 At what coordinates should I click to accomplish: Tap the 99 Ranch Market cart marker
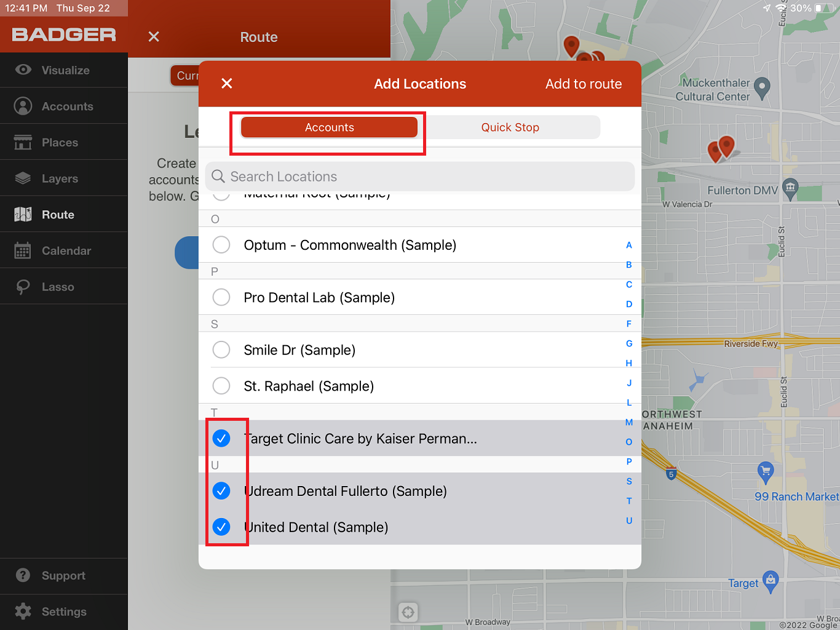tap(766, 472)
